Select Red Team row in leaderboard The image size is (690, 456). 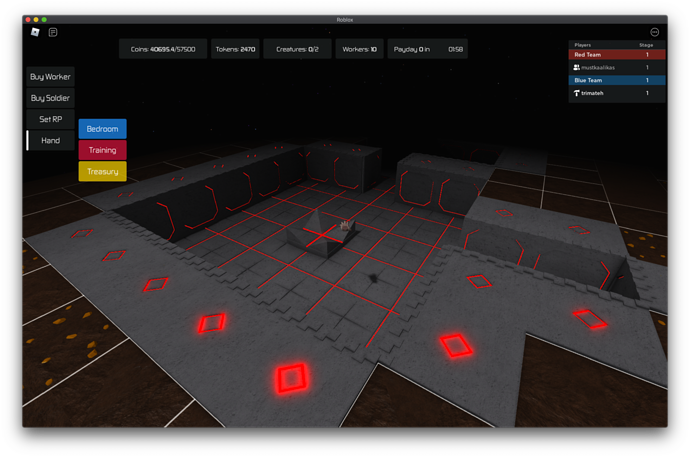point(617,55)
